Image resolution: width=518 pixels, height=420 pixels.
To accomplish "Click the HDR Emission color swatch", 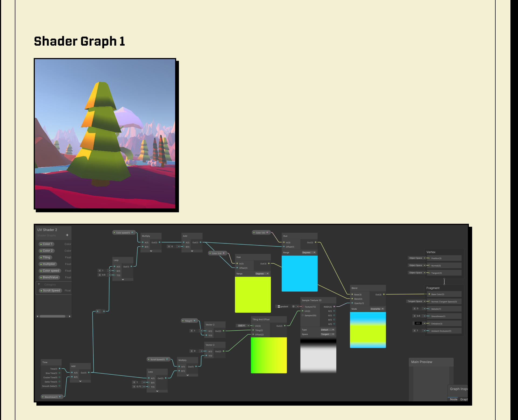I will click(x=418, y=323).
